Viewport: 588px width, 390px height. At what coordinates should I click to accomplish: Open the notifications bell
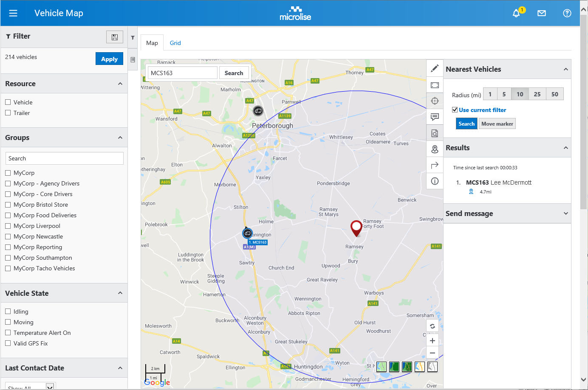point(516,13)
